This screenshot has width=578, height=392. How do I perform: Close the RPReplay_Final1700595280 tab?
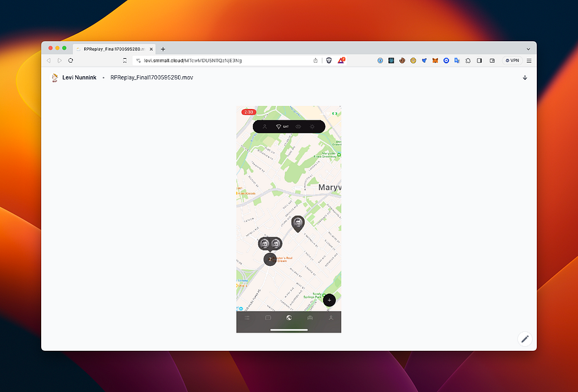pos(151,49)
